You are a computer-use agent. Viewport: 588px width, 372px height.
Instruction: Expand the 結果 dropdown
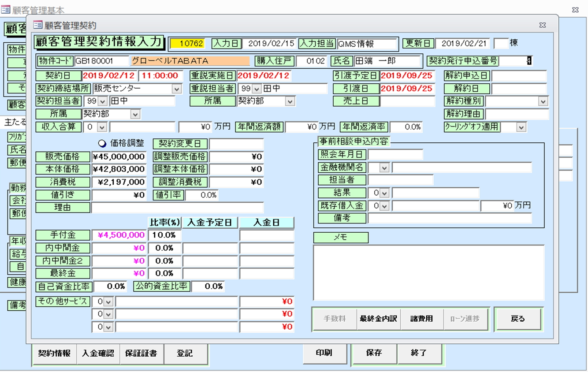384,193
